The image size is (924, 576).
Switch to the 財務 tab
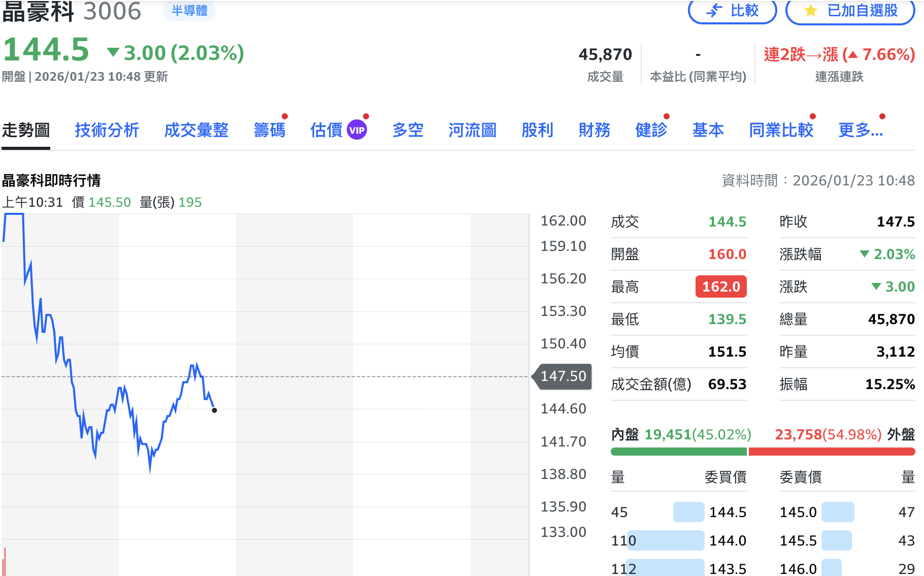point(595,130)
